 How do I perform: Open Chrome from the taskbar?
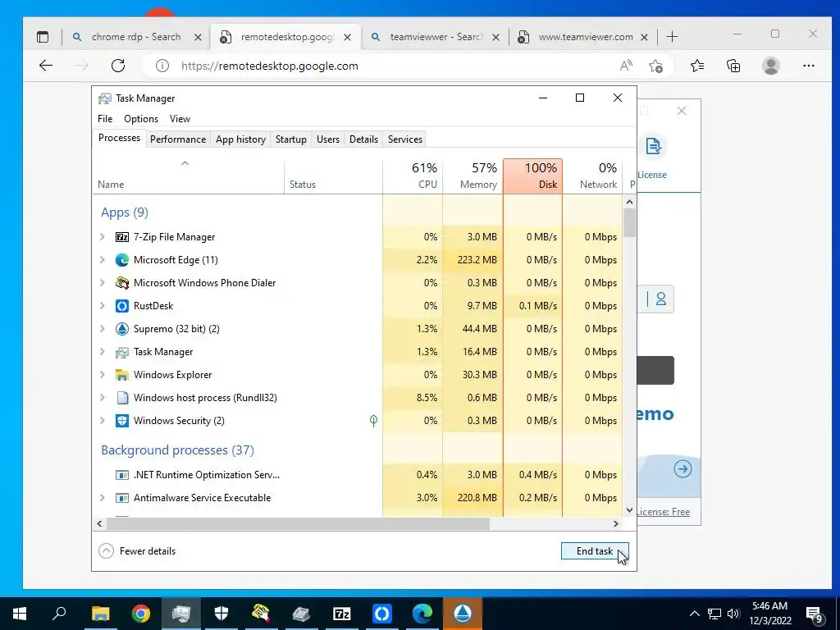[x=141, y=614]
